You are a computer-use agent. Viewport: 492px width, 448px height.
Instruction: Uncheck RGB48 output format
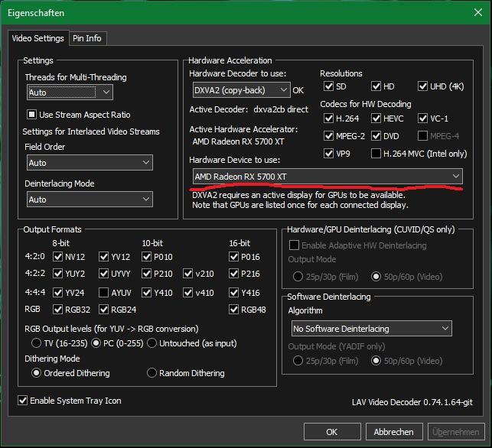pyautogui.click(x=234, y=310)
